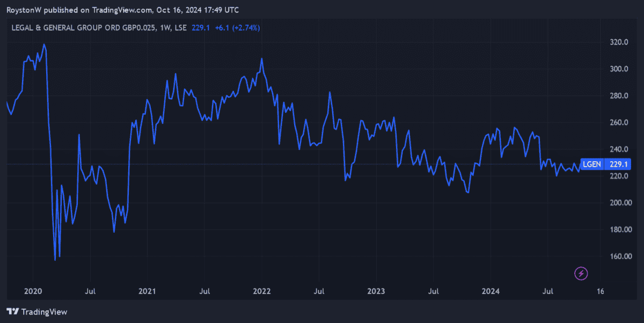Viewport: 644px width, 323px height.
Task: Click the RoystonW published header text
Action: click(x=122, y=10)
